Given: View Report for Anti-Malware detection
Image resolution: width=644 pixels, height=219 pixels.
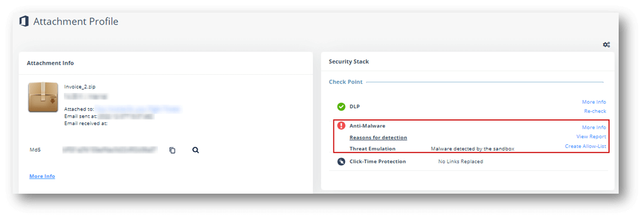Looking at the screenshot, I should click(x=592, y=137).
